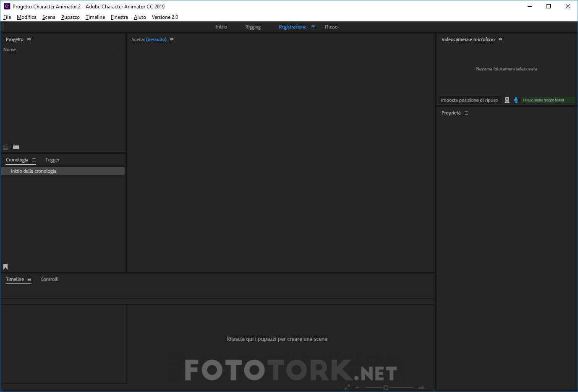
Task: Open the File menu
Action: (x=7, y=17)
